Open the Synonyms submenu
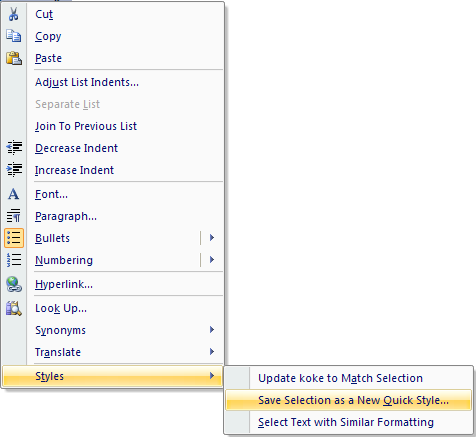 [113, 330]
